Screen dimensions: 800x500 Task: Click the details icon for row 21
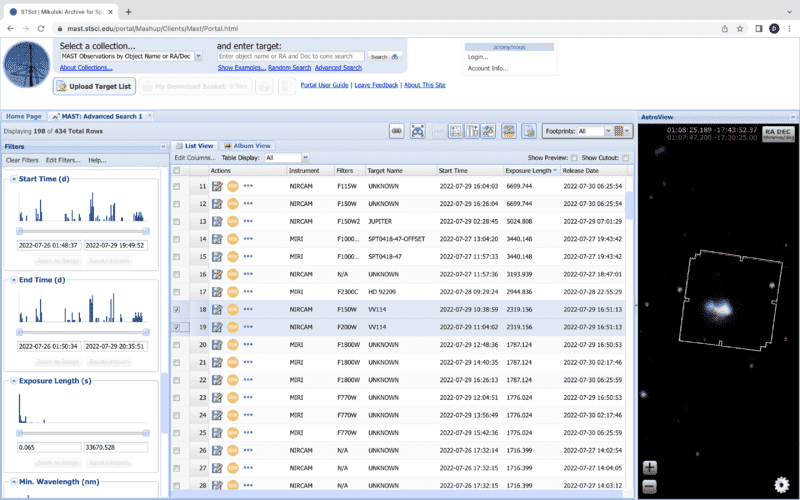click(217, 362)
